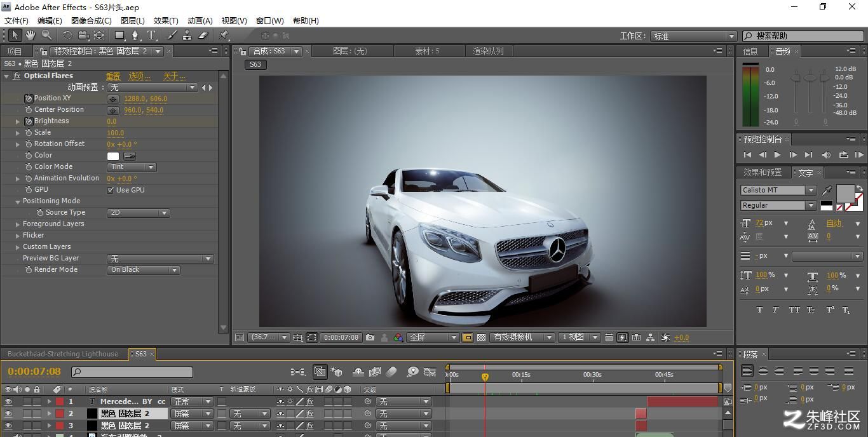Open the 动画预置 preset dropdown
This screenshot has width=868, height=437.
[x=153, y=88]
